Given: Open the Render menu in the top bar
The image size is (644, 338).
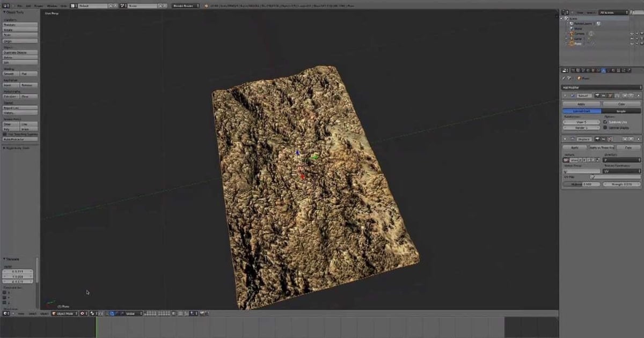Looking at the screenshot, I should [38, 5].
